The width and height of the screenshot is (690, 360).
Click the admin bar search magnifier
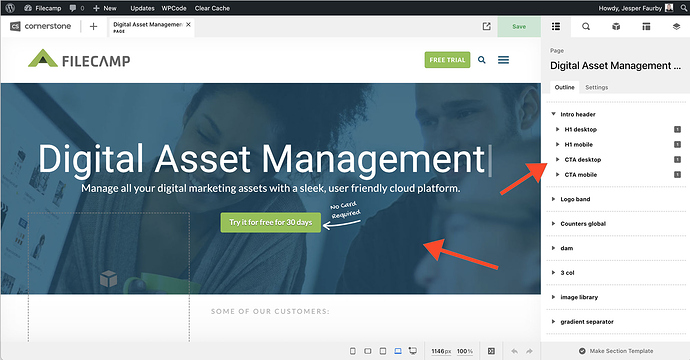(x=683, y=8)
